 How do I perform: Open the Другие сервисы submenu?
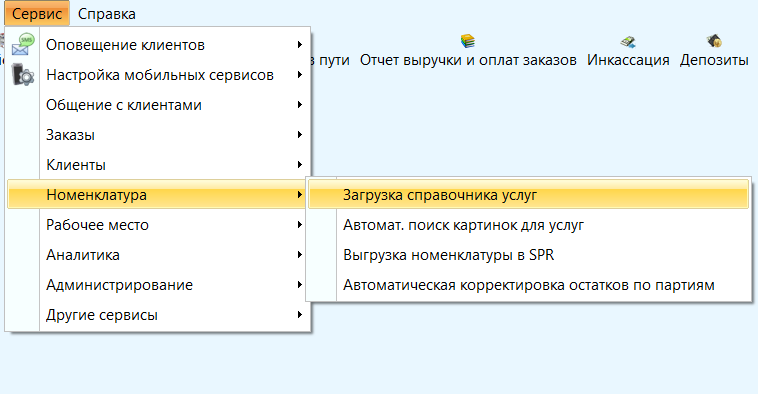[158, 315]
